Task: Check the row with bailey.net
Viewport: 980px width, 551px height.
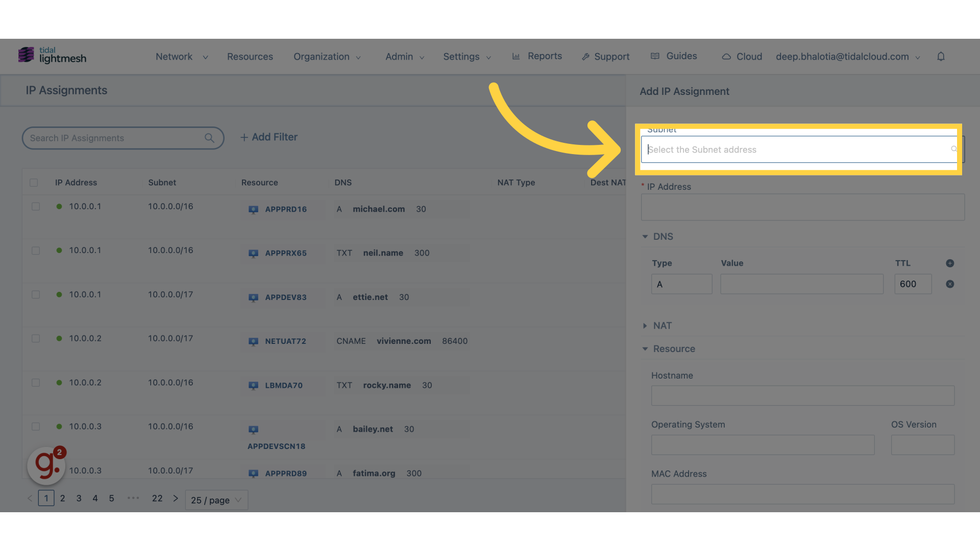Action: pyautogui.click(x=36, y=427)
